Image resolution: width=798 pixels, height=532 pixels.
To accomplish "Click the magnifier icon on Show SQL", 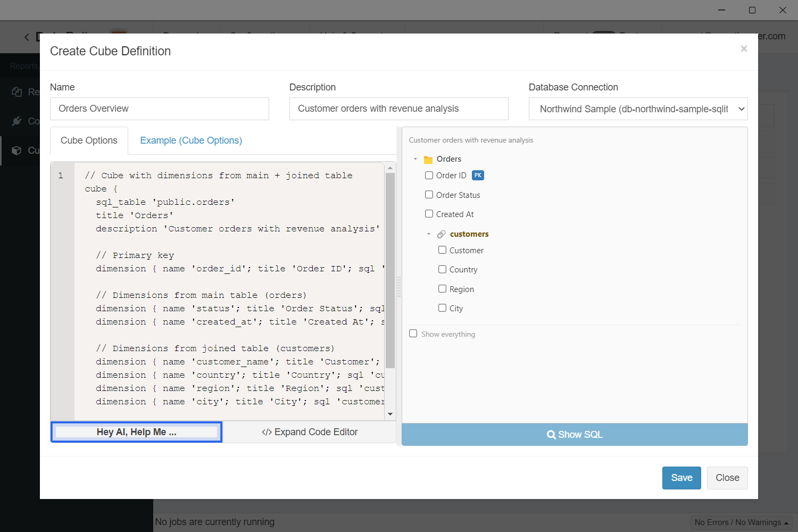I will 551,435.
